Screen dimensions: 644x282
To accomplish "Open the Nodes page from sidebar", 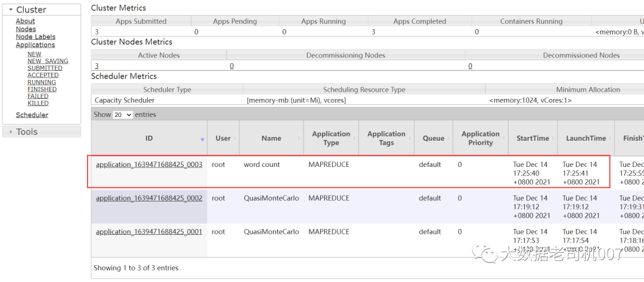I will click(x=26, y=29).
